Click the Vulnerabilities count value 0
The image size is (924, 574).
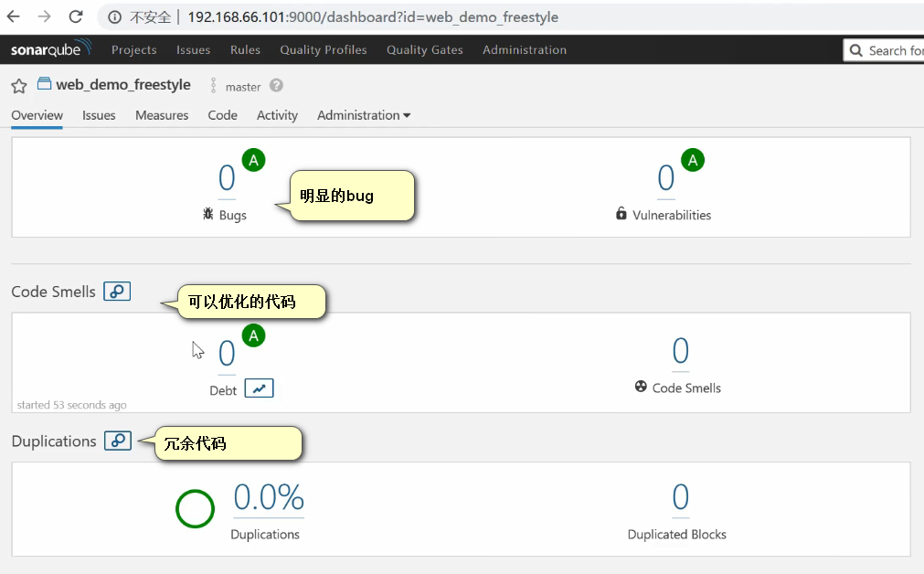(x=666, y=177)
